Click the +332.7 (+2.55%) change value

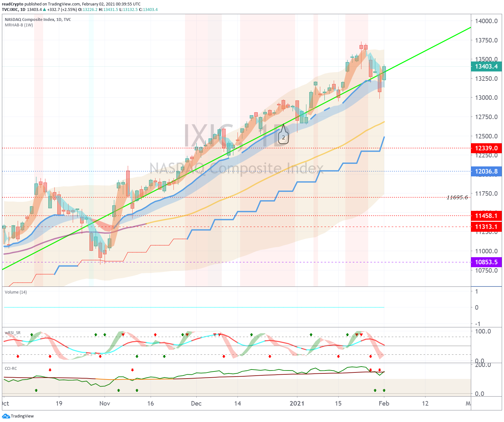(62, 10)
